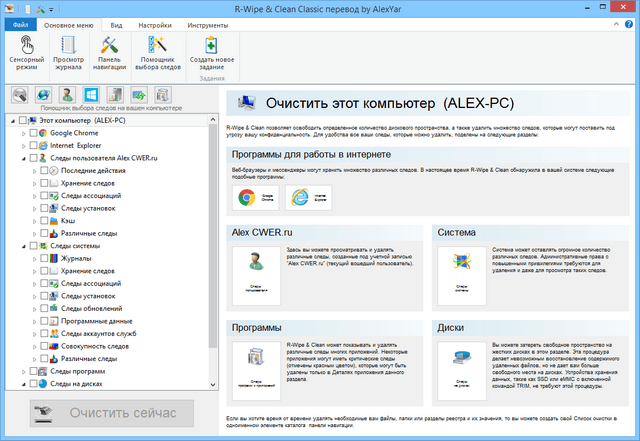640x441 pixels.
Task: Check Следы пользователя Alex CWER.ru checkbox
Action: tap(33, 158)
